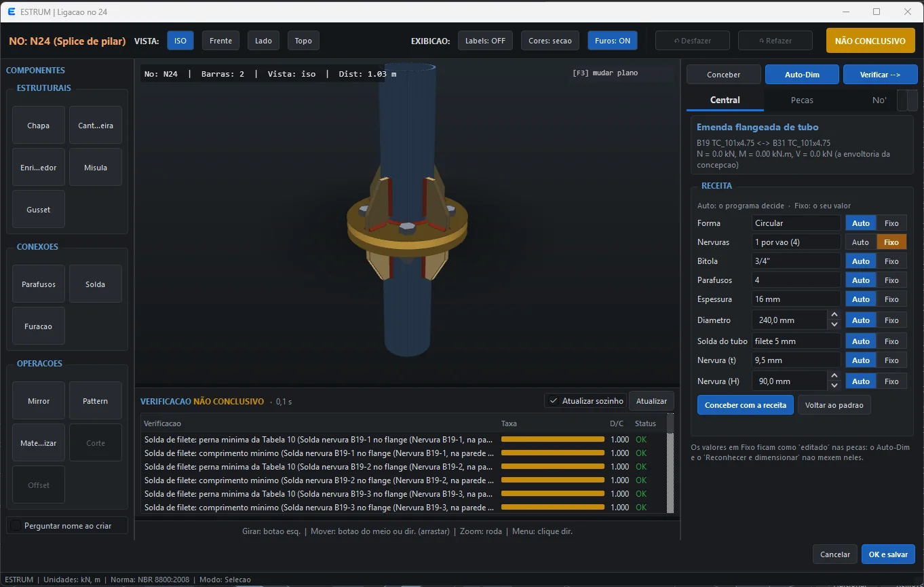The width and height of the screenshot is (924, 587).
Task: Set Forma to Fixo
Action: pyautogui.click(x=891, y=223)
